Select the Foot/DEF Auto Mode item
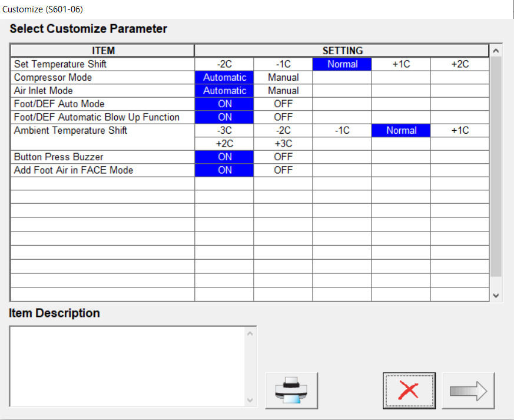The height and width of the screenshot is (420, 514). coord(102,104)
